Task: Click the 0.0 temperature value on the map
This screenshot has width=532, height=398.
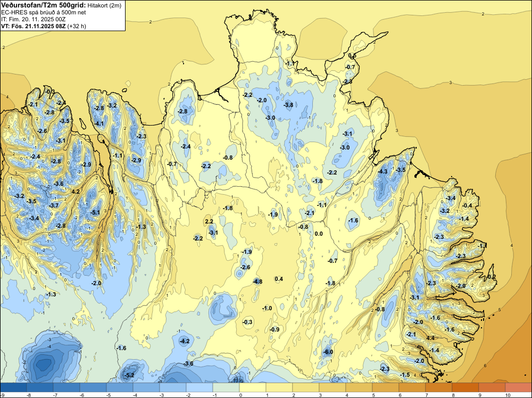Action: click(319, 234)
